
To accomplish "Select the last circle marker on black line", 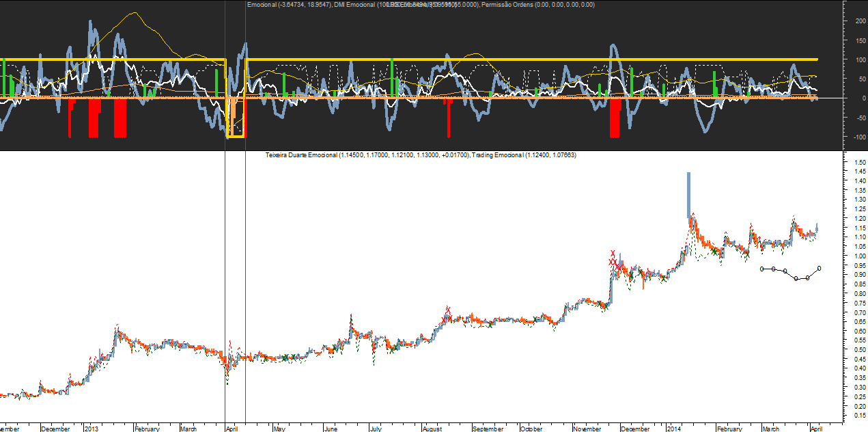I will (x=819, y=269).
